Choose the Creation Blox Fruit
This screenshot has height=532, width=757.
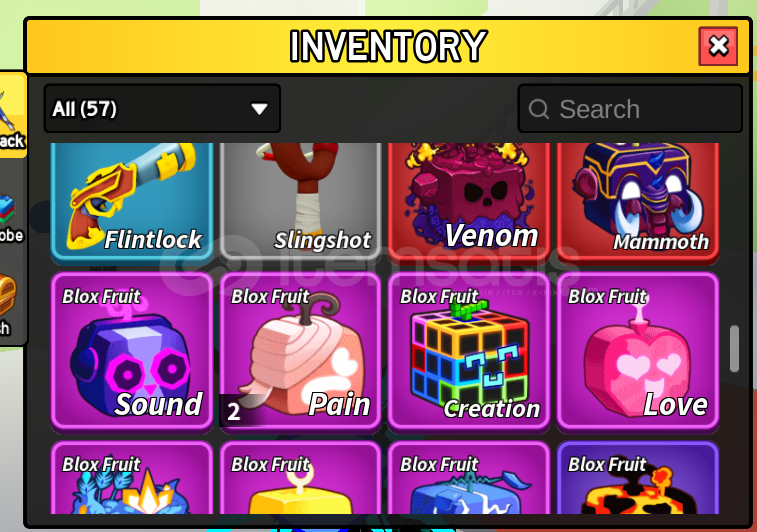(469, 350)
